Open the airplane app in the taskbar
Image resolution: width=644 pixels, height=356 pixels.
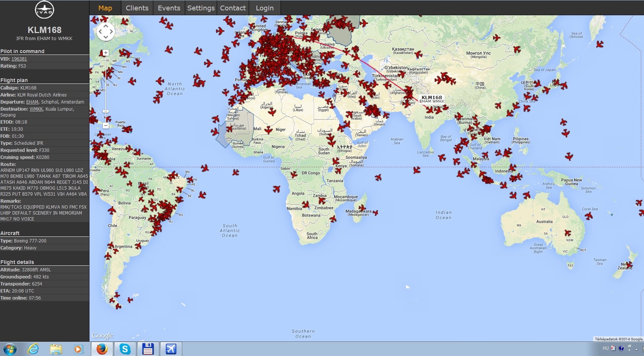(171, 349)
